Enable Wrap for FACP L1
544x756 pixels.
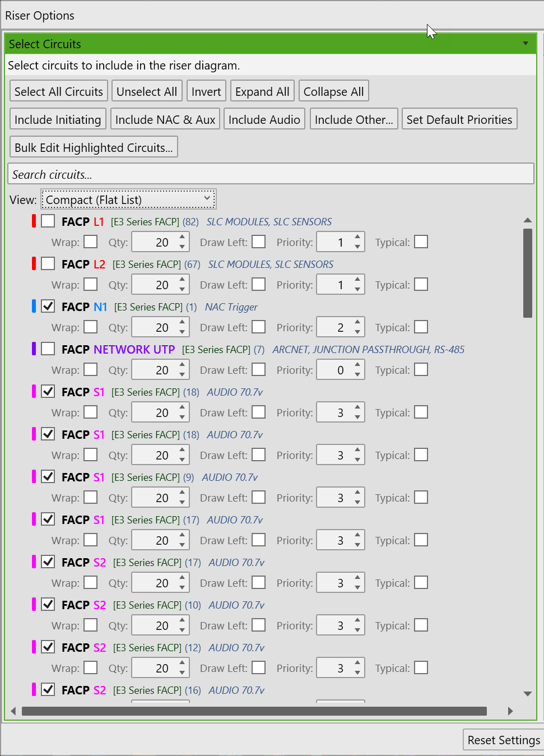[91, 242]
